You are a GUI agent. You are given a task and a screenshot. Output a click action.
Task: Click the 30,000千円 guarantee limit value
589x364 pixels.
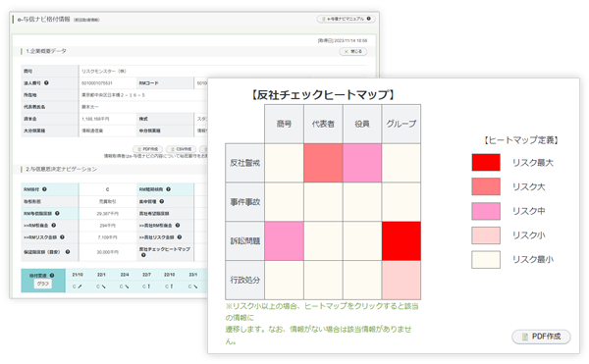point(107,252)
